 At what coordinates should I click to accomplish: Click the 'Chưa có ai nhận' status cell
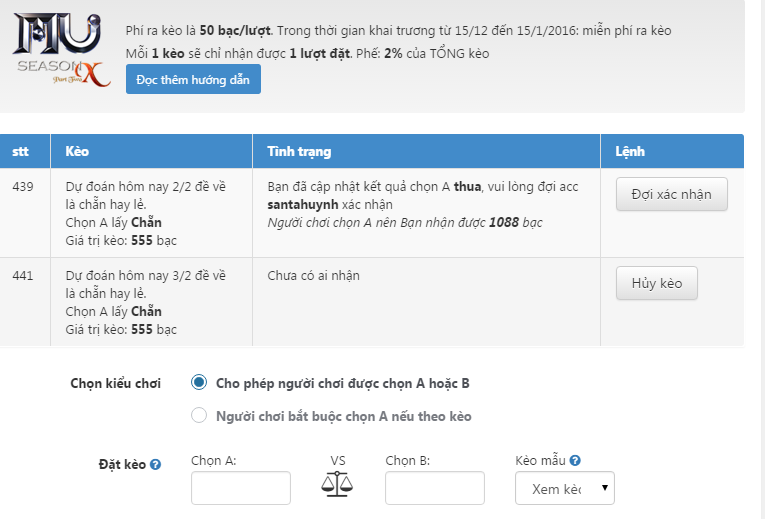[x=313, y=276]
